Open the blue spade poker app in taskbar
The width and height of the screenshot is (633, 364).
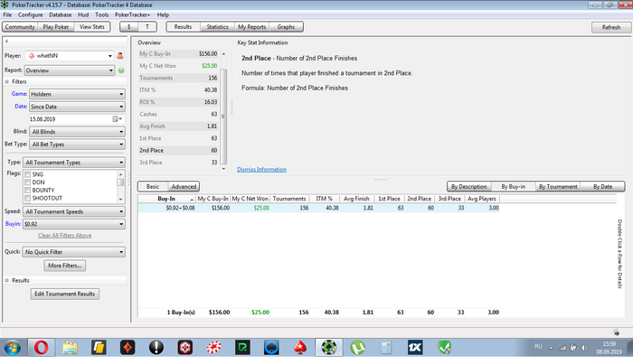click(271, 348)
